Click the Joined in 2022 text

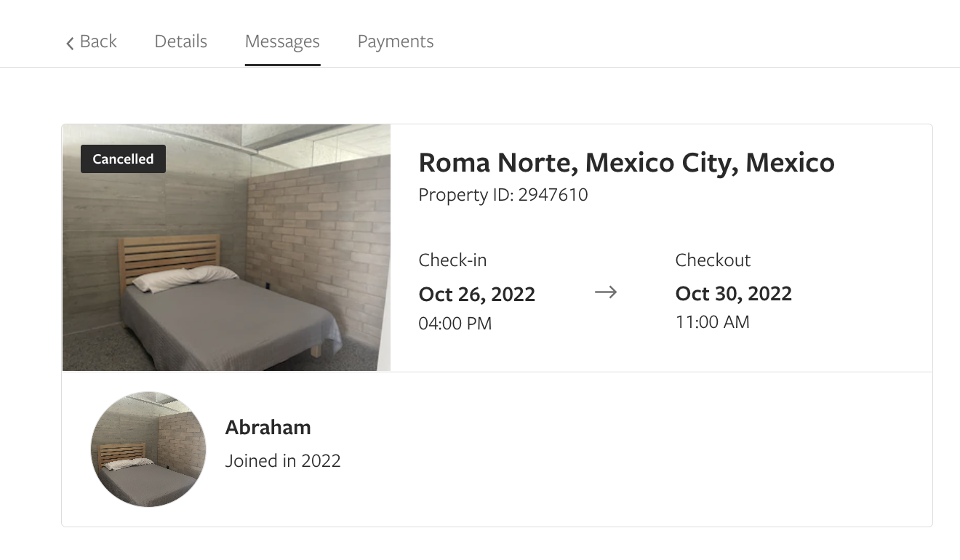tap(283, 460)
